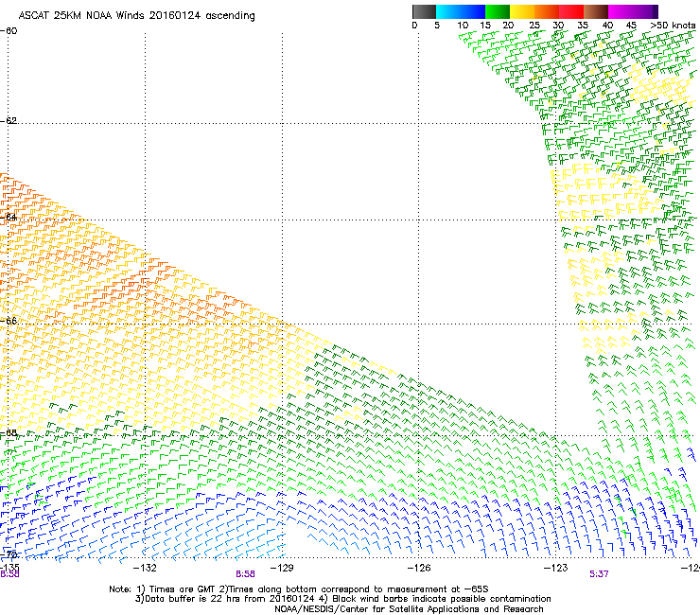Click the "-132" longitude axis label
The width and height of the screenshot is (700, 615).
(x=145, y=568)
